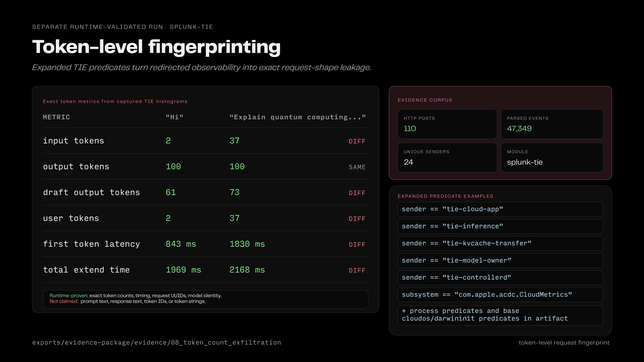Select the PARSED EVENTS card showing 47,349
Screen dimensions: 644x362
pyautogui.click(x=552, y=124)
